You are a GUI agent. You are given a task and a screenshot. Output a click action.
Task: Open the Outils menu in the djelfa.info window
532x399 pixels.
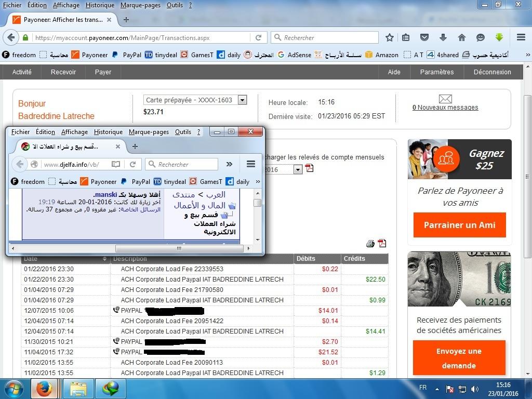coord(183,131)
